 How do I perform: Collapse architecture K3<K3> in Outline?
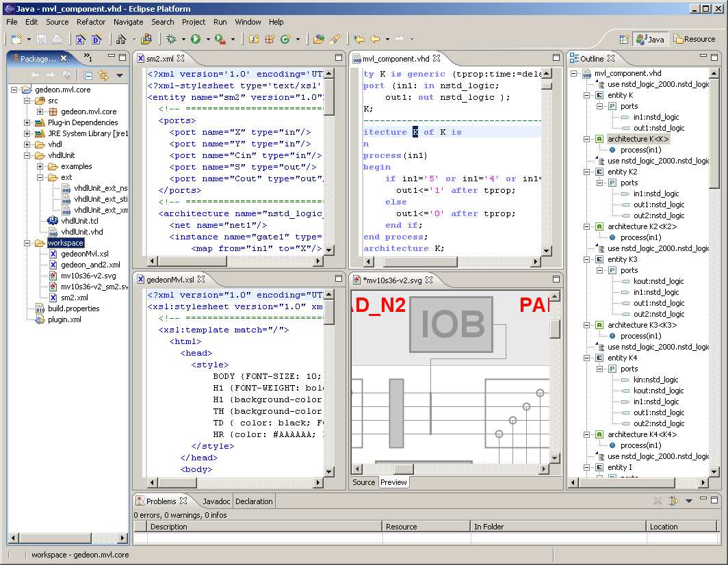point(587,325)
